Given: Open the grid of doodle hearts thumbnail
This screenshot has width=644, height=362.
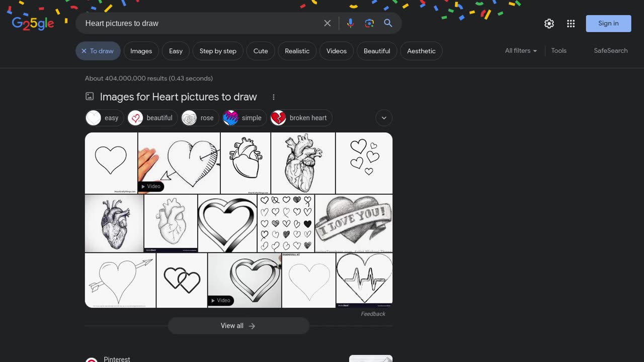Looking at the screenshot, I should (x=286, y=223).
